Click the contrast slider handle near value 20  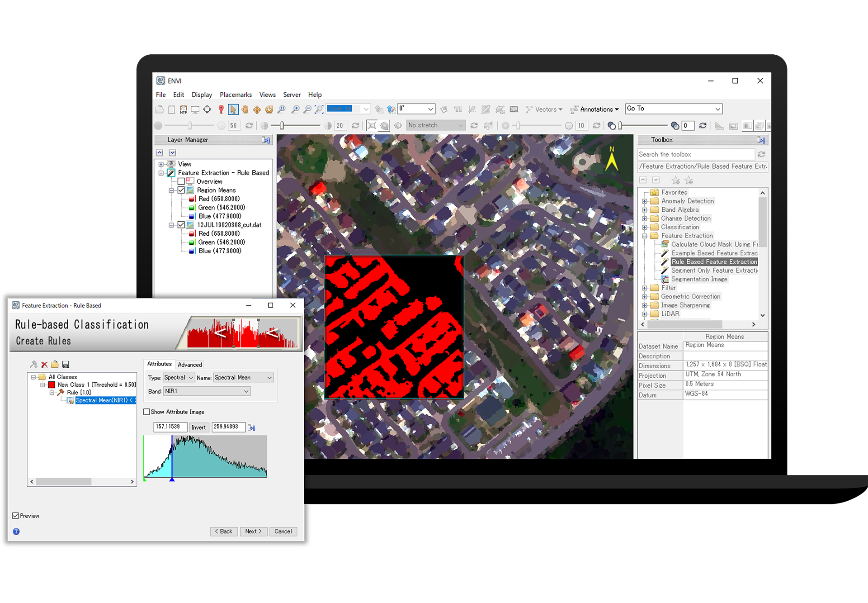pyautogui.click(x=282, y=125)
